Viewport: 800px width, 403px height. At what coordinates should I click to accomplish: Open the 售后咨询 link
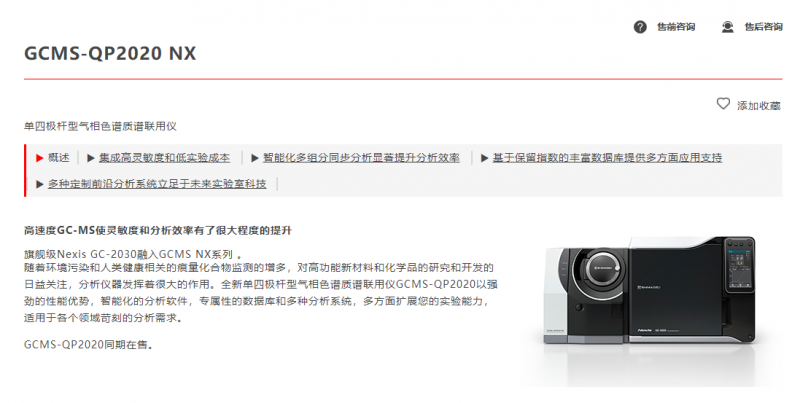click(x=763, y=27)
